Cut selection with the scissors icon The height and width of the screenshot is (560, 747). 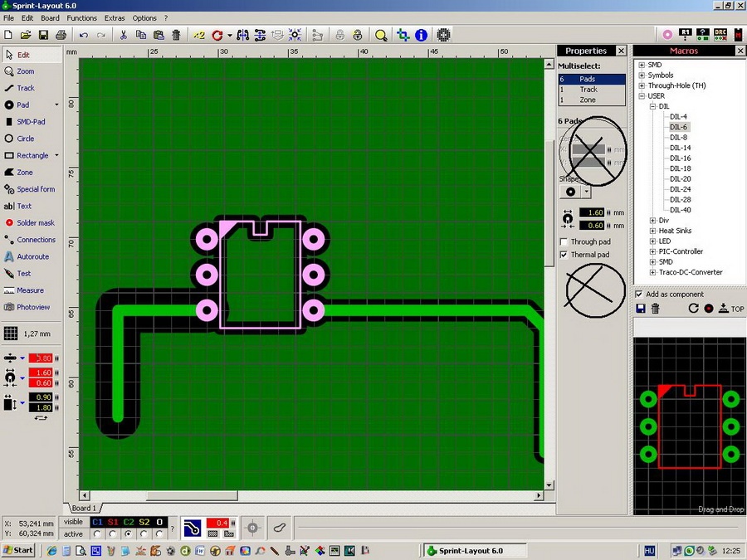[124, 35]
